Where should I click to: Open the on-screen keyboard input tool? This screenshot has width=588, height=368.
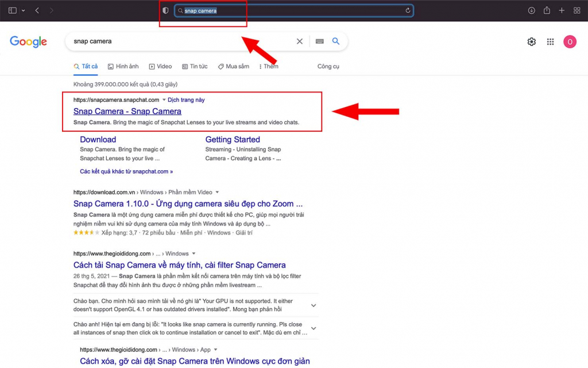pos(319,41)
